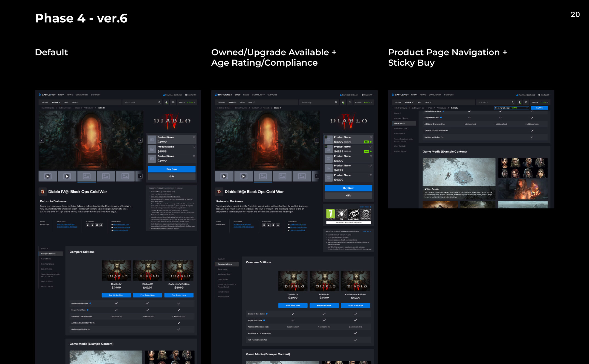Screen dimensions: 589x364
Task: Click info icon beside Default Rogue Hero Class
Action: 88,310
